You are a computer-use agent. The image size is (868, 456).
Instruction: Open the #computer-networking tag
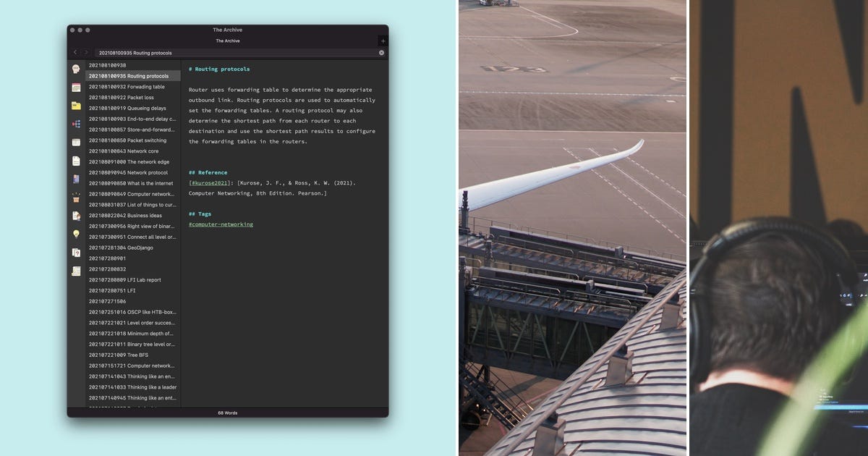coord(221,224)
